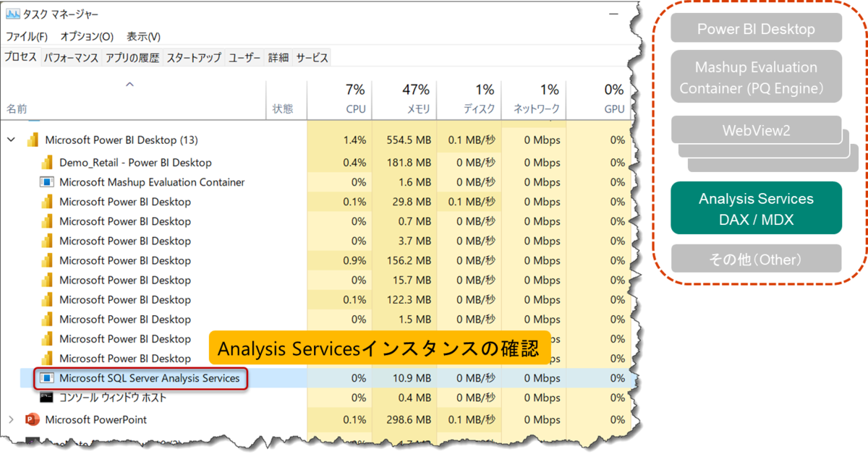Select the Microsoft SQL Server Analysis Services process
Screen dimensions: 868x462
coord(149,378)
